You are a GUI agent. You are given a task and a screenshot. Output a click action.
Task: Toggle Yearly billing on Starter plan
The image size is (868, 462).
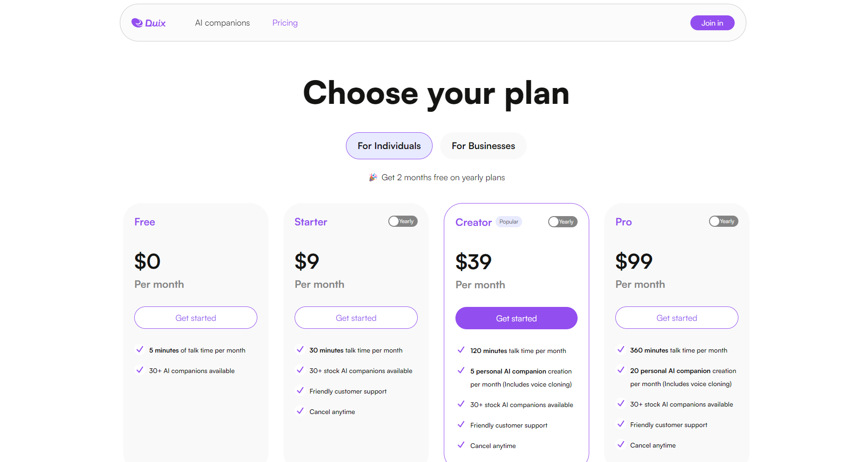(403, 221)
